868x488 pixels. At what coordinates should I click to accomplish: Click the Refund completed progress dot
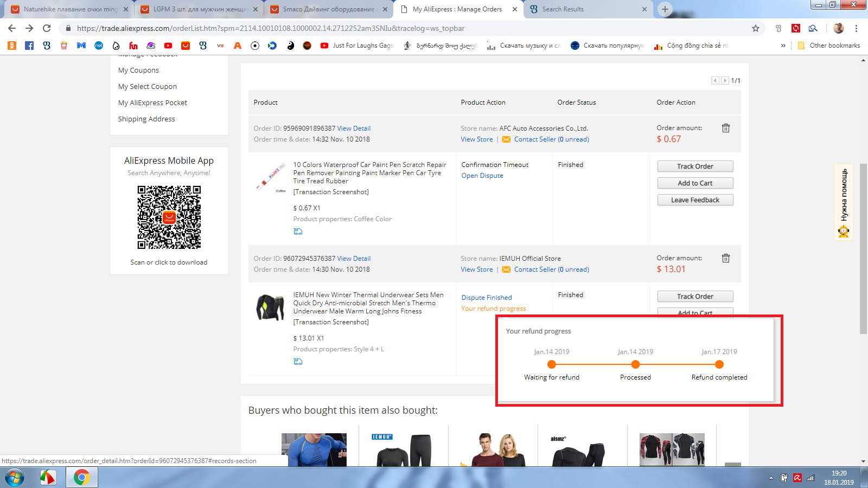[719, 364]
